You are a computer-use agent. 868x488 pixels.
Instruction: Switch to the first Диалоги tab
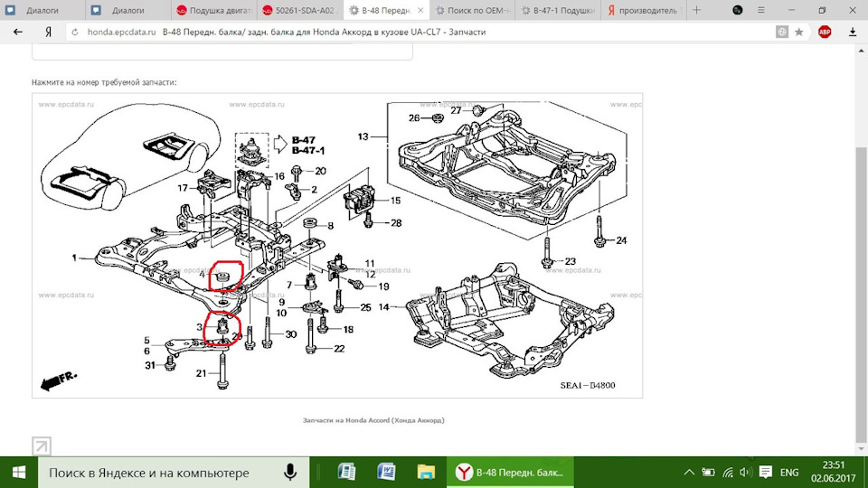pyautogui.click(x=42, y=10)
